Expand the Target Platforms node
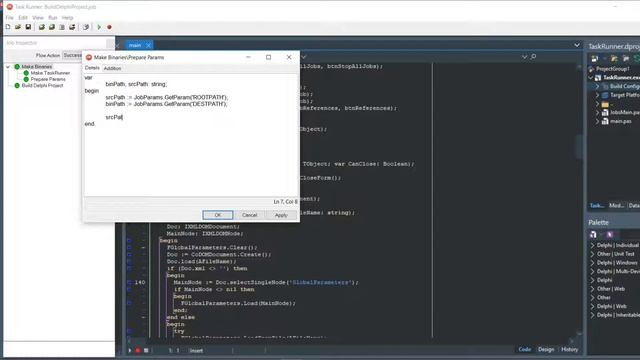640x360 pixels. [x=598, y=95]
